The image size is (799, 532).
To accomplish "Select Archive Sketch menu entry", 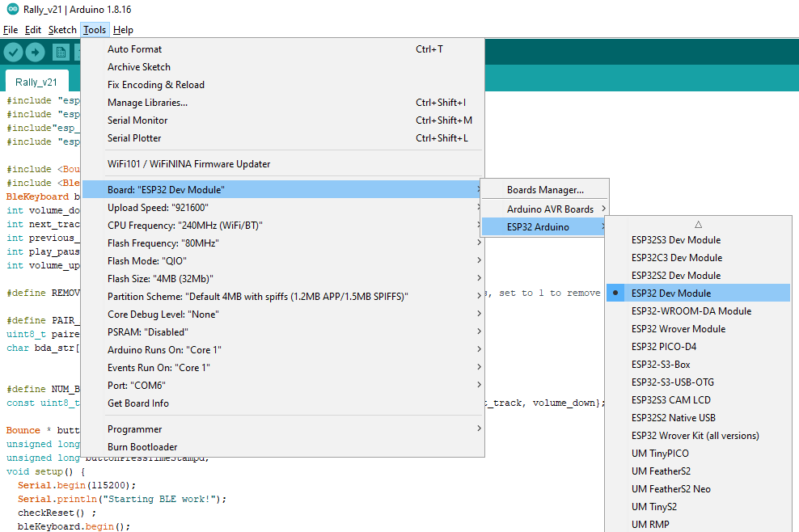I will [283, 67].
